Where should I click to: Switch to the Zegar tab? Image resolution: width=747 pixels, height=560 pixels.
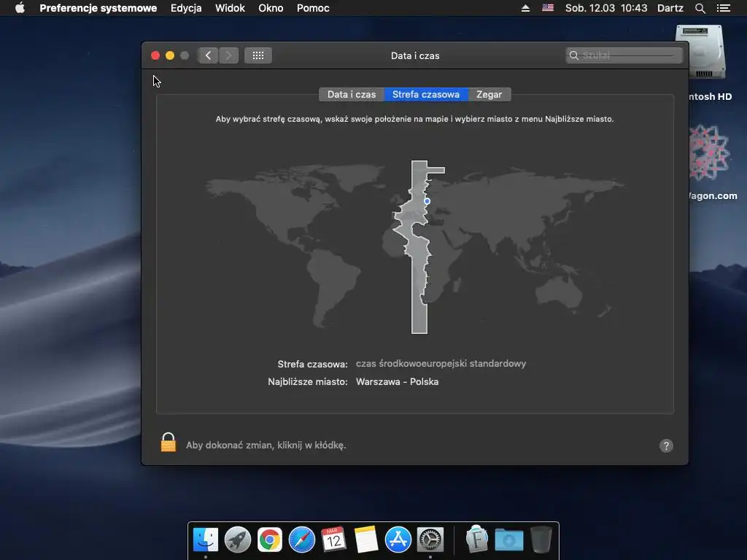(489, 94)
